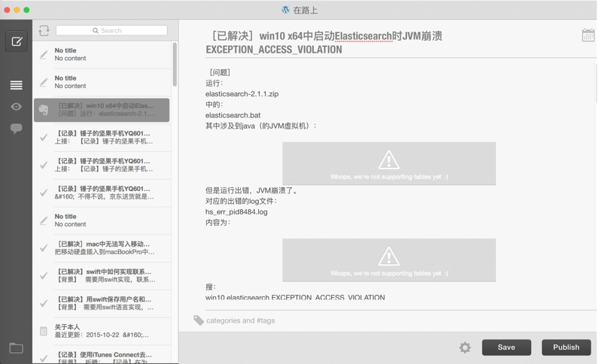Open the comments speech bubble icon
The height and width of the screenshot is (364, 602).
point(16,129)
